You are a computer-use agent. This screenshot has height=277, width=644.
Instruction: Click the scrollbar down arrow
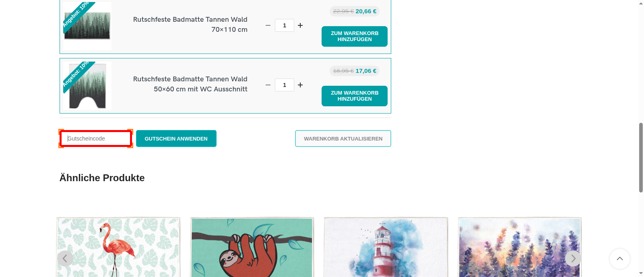point(640,274)
